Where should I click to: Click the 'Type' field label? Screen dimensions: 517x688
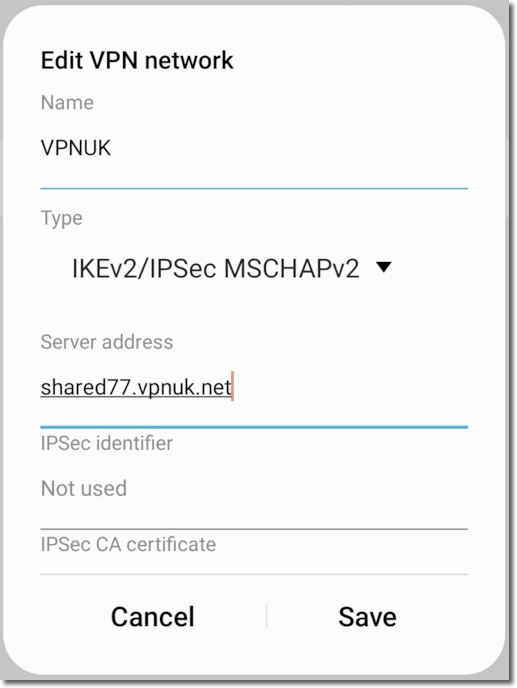click(61, 219)
